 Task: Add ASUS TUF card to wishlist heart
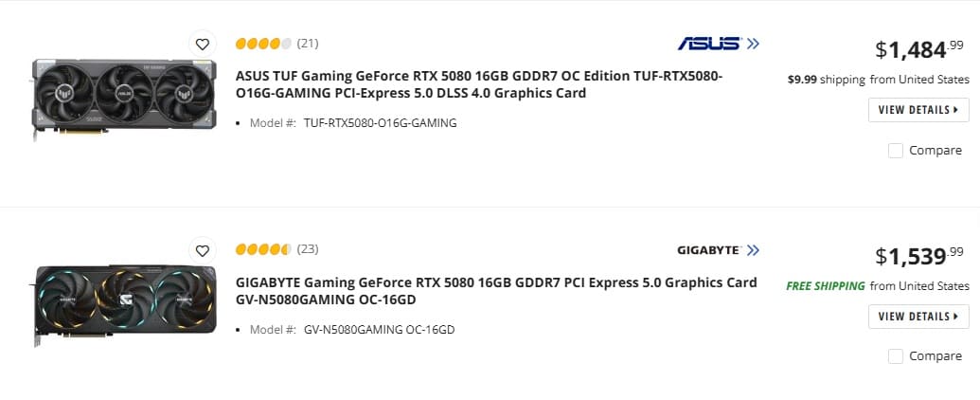pos(202,44)
